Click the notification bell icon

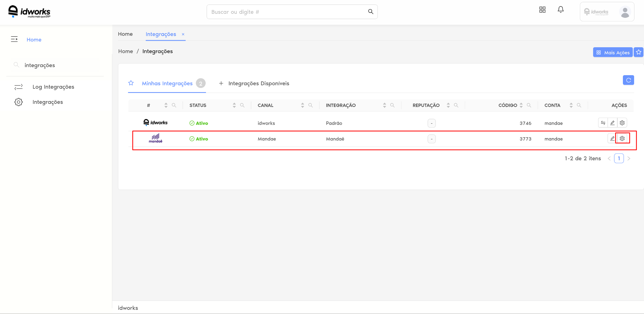[560, 9]
